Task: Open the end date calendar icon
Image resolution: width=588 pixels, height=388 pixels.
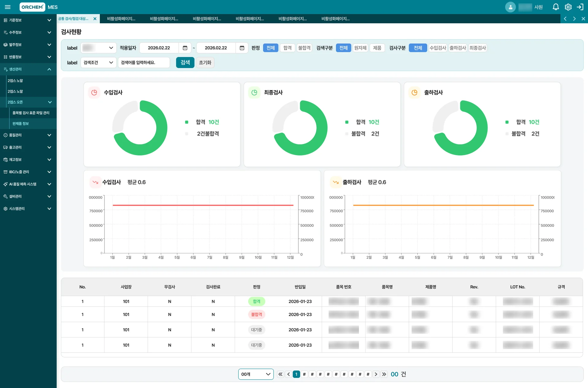Action: (242, 48)
